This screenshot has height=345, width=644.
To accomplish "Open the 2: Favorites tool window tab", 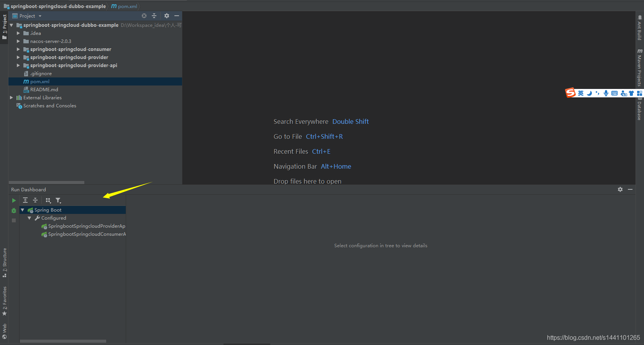I will (5, 301).
